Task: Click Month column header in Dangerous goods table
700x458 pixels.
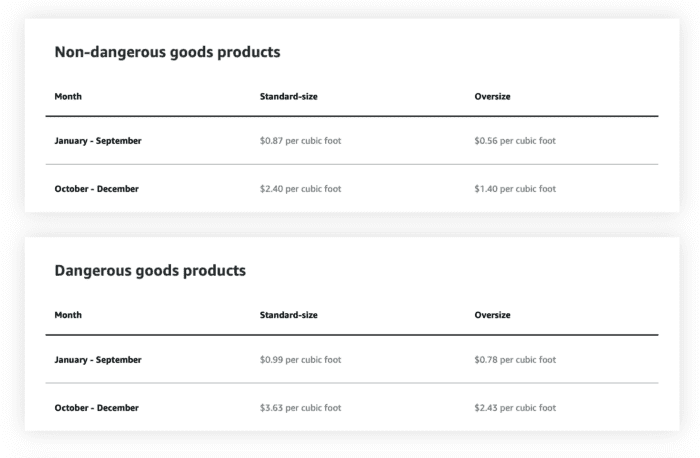Action: coord(68,315)
